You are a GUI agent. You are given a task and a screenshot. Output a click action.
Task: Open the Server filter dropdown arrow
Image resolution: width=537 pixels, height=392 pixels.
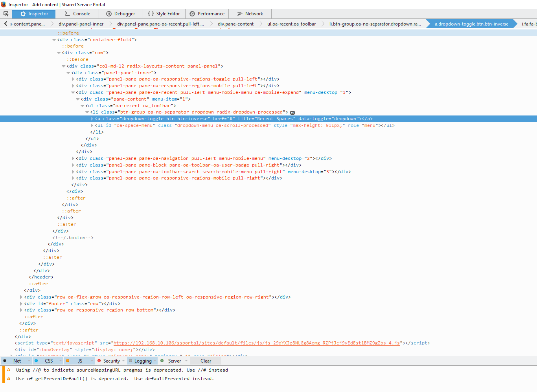tap(186, 361)
